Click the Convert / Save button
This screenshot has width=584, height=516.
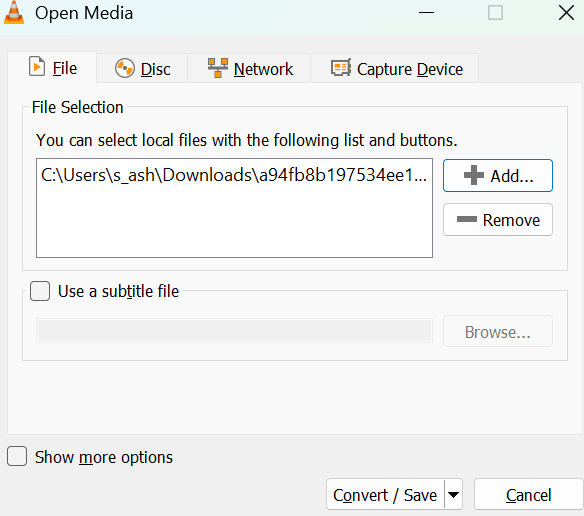click(385, 495)
